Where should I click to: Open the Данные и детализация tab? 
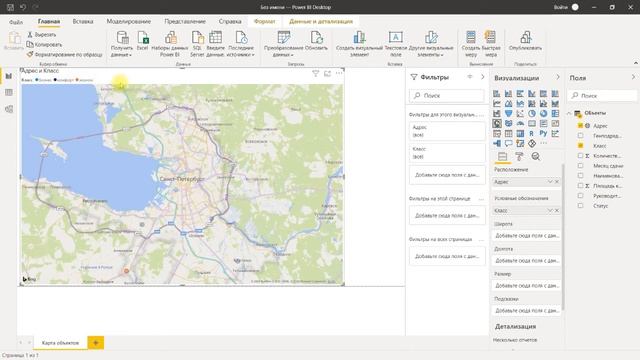(x=321, y=21)
